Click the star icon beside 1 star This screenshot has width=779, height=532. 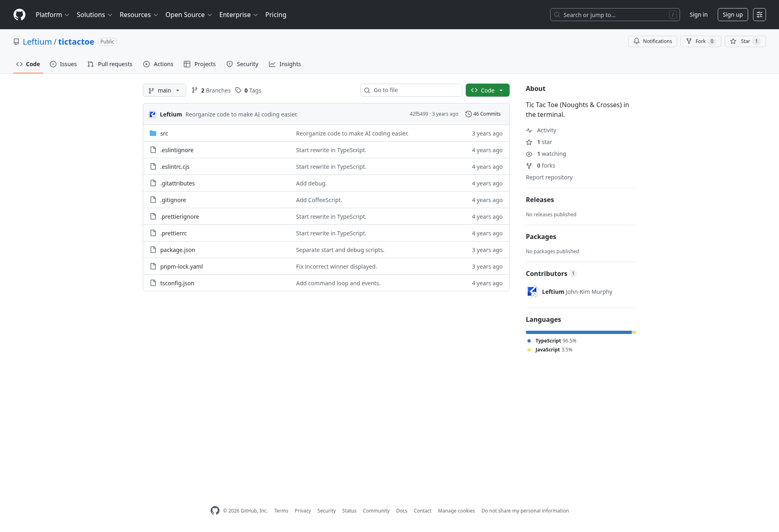click(529, 142)
